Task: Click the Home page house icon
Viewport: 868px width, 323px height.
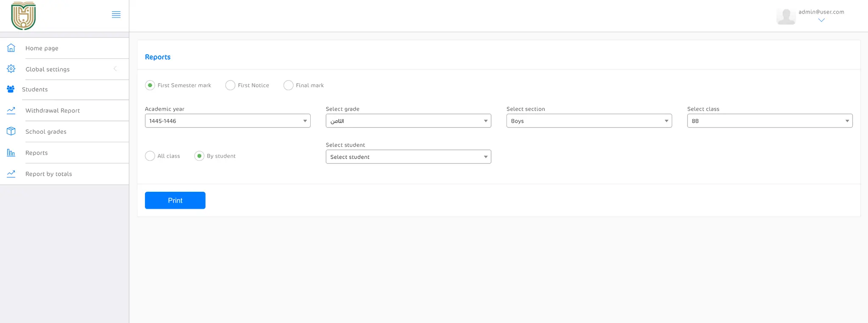Action: [11, 48]
